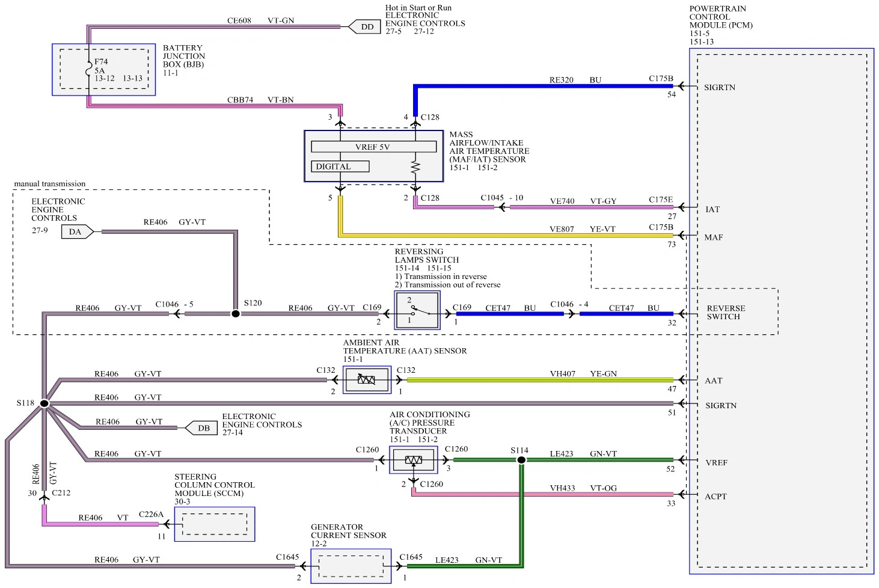Click the reversing lamps switch symbol
This screenshot has width=879, height=588.
click(417, 310)
